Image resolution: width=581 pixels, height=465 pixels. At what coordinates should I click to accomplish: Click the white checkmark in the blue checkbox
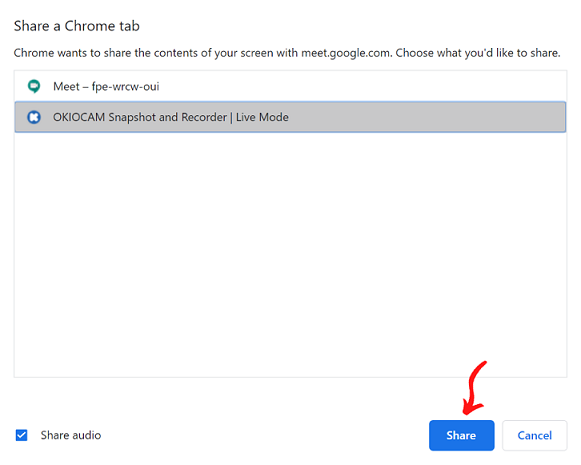click(x=21, y=435)
